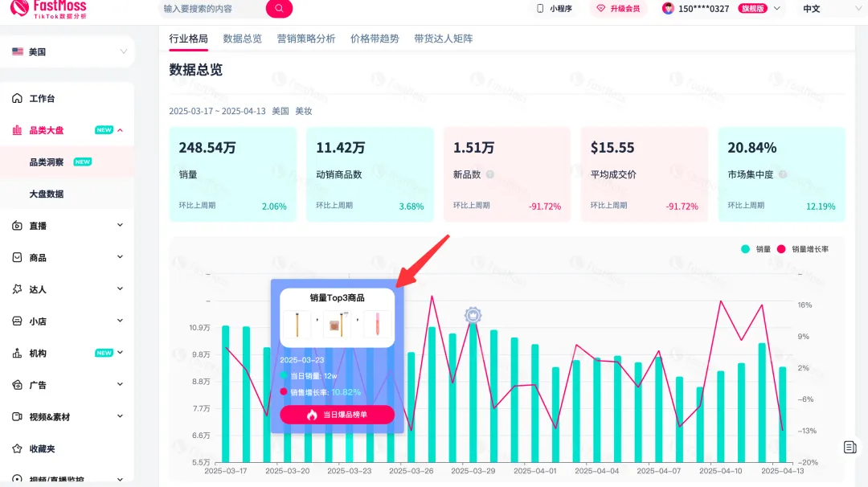Expand the 小店 menu chevron
Screen dimensions: 868x487
point(120,321)
